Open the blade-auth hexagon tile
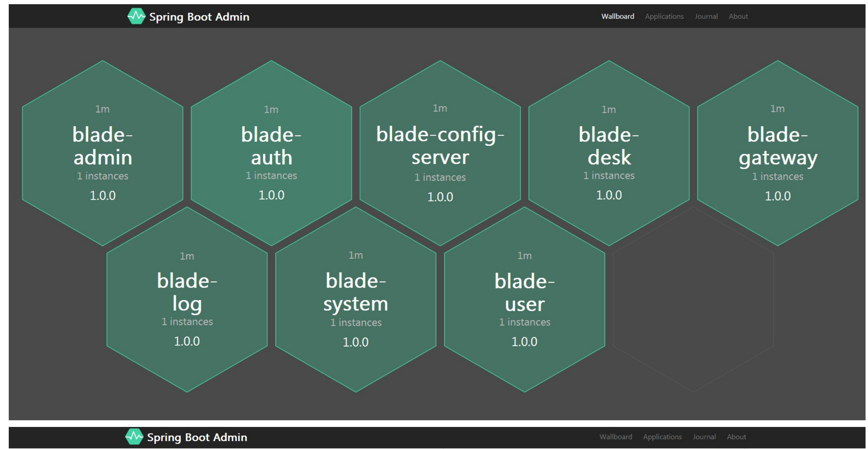868x449 pixels. point(271,153)
